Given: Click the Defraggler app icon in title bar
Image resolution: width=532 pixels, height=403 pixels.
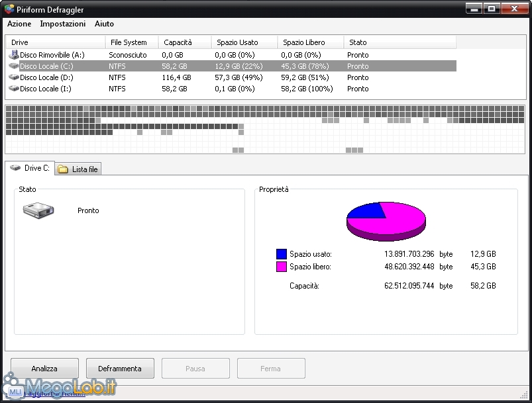Looking at the screenshot, I should 9,9.
